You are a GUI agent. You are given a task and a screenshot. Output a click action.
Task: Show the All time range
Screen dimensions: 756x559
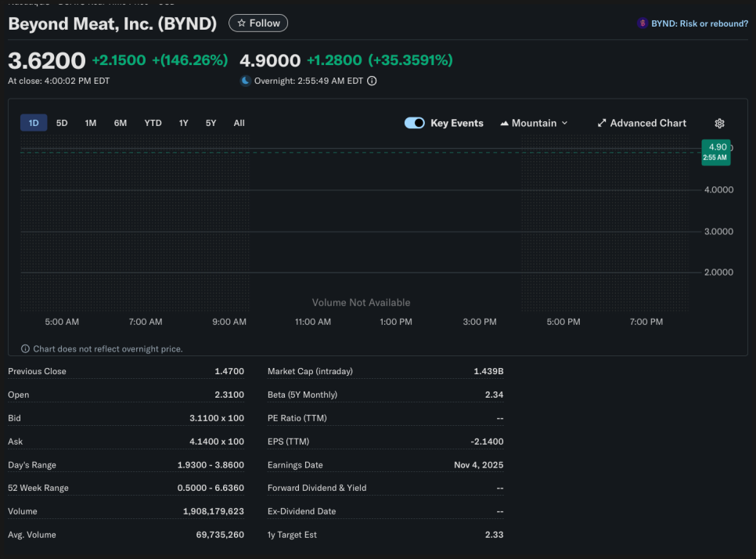tap(239, 123)
